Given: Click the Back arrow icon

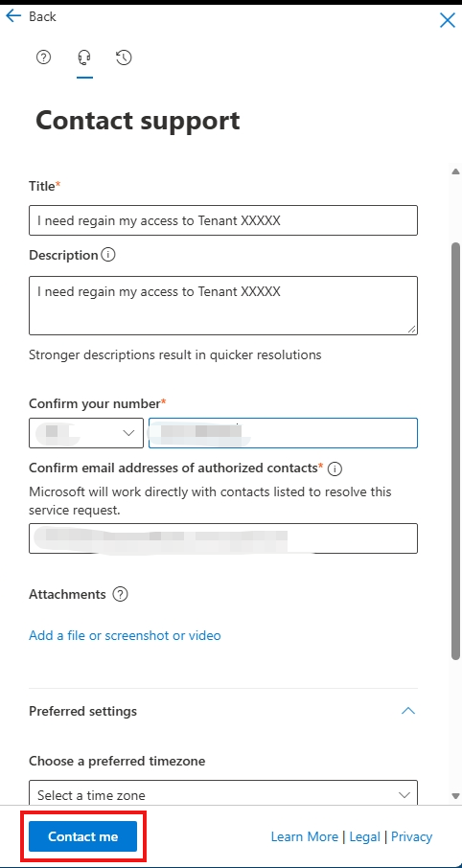Looking at the screenshot, I should click(12, 16).
